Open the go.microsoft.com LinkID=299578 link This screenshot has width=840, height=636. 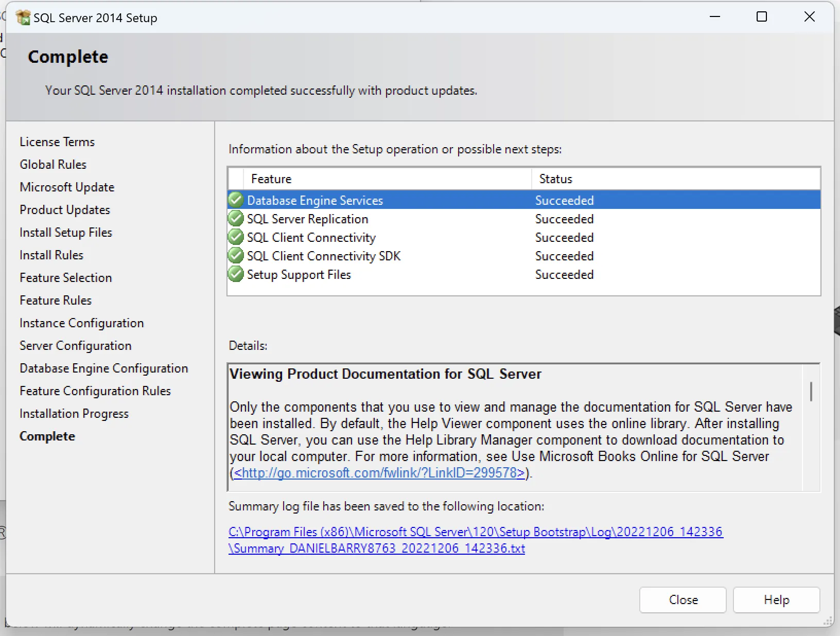(x=379, y=473)
